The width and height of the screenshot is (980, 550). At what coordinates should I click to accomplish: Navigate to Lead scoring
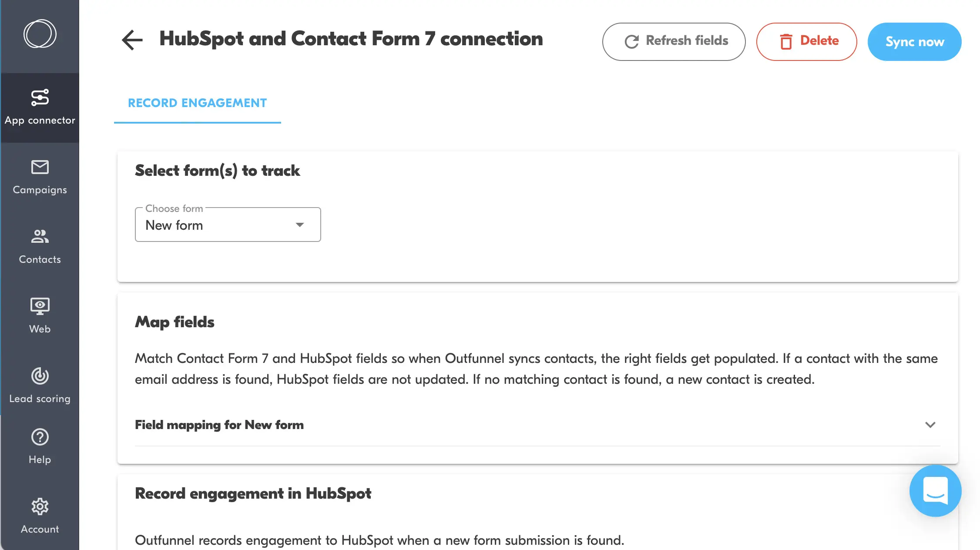point(40,386)
